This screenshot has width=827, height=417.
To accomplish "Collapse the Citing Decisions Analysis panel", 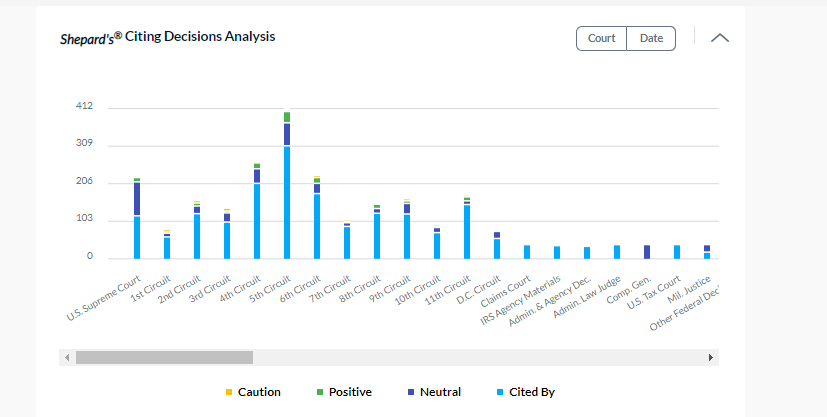I will (719, 38).
